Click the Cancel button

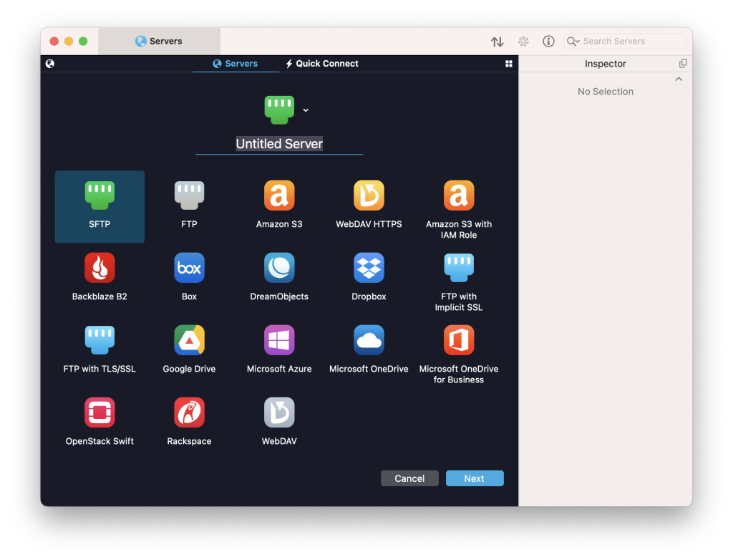pyautogui.click(x=409, y=478)
